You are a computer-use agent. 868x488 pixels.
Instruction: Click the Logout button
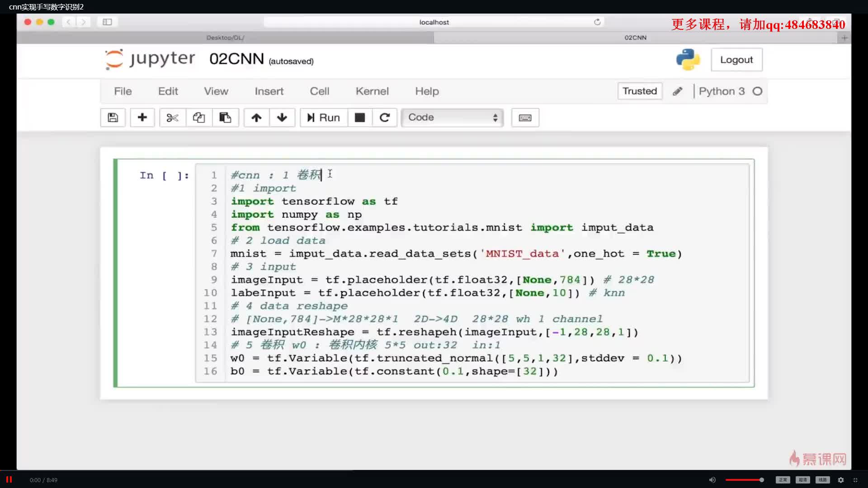click(736, 60)
